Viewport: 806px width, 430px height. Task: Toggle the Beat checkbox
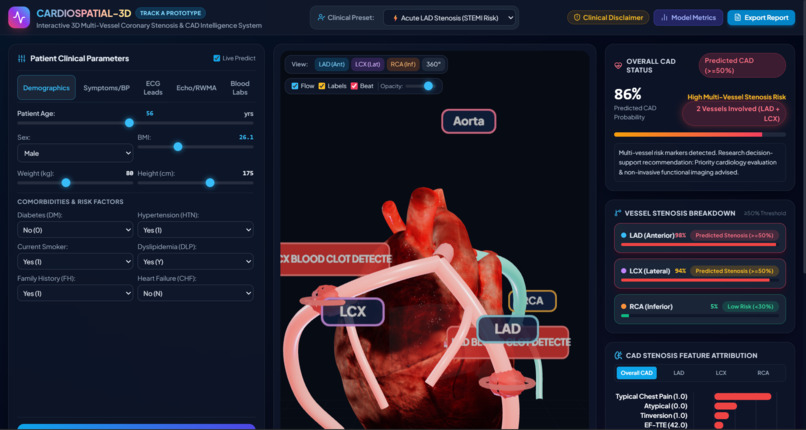pos(354,86)
